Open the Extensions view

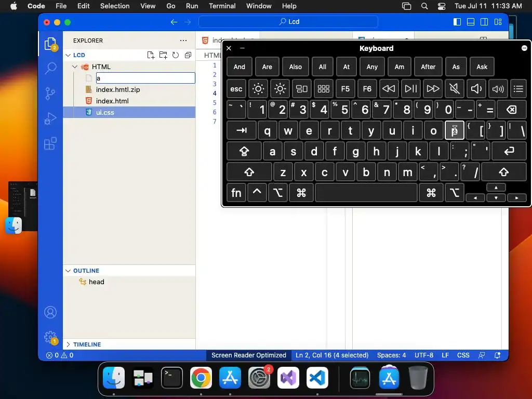click(x=50, y=143)
